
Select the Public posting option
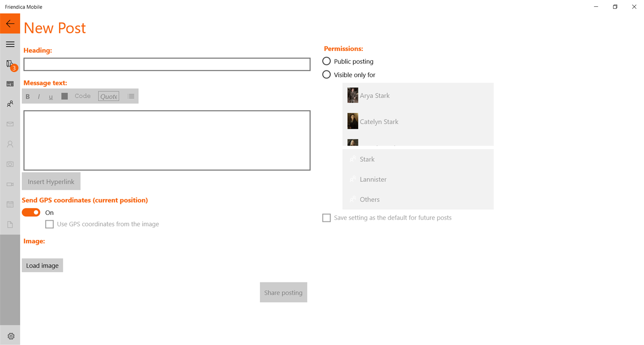coord(326,61)
